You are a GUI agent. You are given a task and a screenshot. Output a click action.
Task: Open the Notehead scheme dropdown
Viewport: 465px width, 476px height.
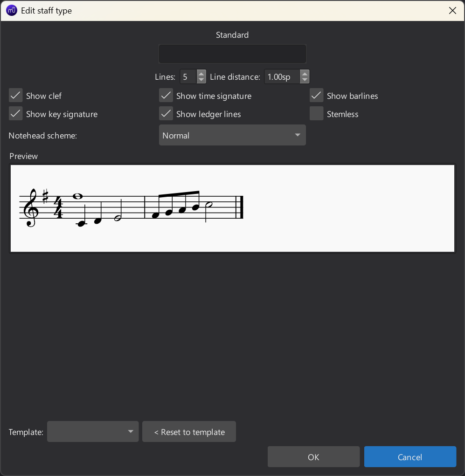click(x=232, y=135)
